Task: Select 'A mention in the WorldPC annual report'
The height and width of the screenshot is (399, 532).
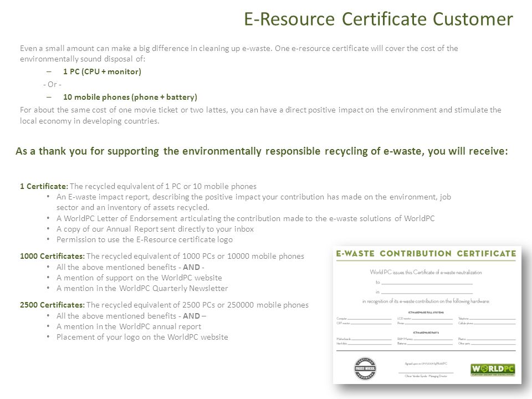Action: [x=129, y=326]
